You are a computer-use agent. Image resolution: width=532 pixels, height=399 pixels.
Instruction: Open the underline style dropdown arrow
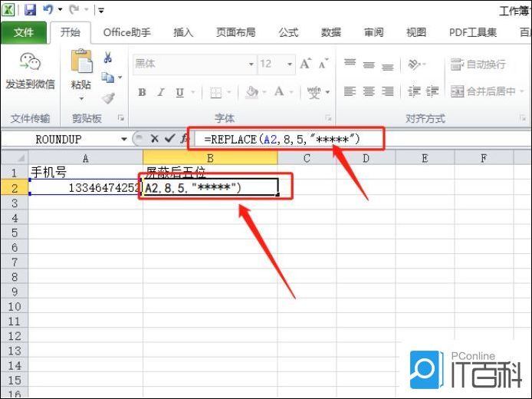tap(193, 92)
